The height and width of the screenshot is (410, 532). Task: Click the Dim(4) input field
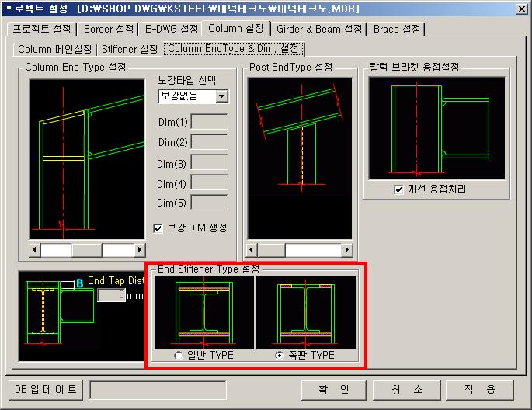[209, 182]
